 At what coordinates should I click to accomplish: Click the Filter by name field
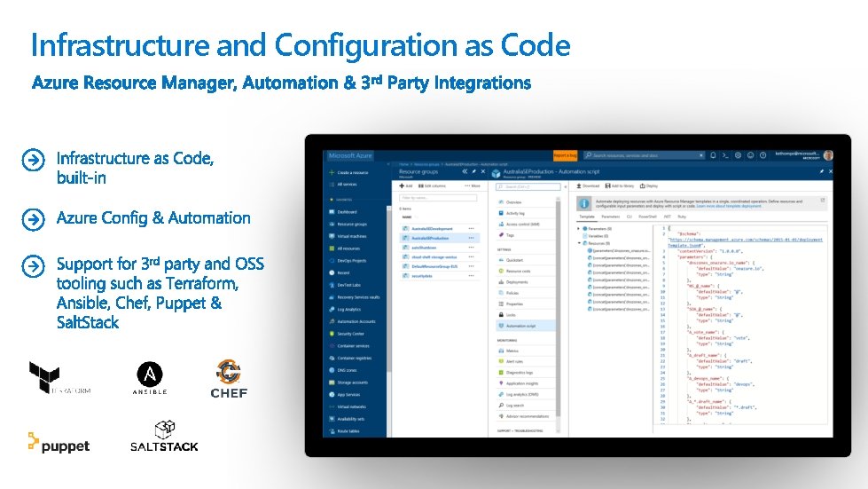pos(438,198)
